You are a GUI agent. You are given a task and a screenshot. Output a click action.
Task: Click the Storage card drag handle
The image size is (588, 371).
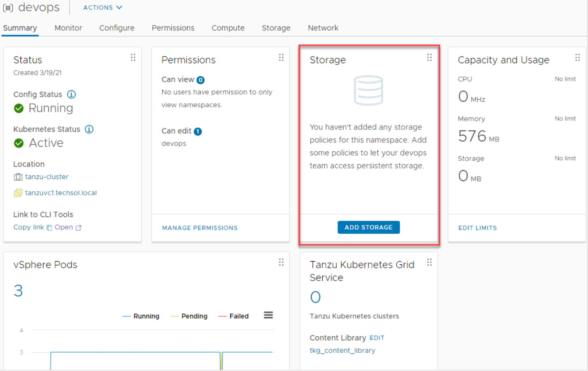pyautogui.click(x=429, y=58)
